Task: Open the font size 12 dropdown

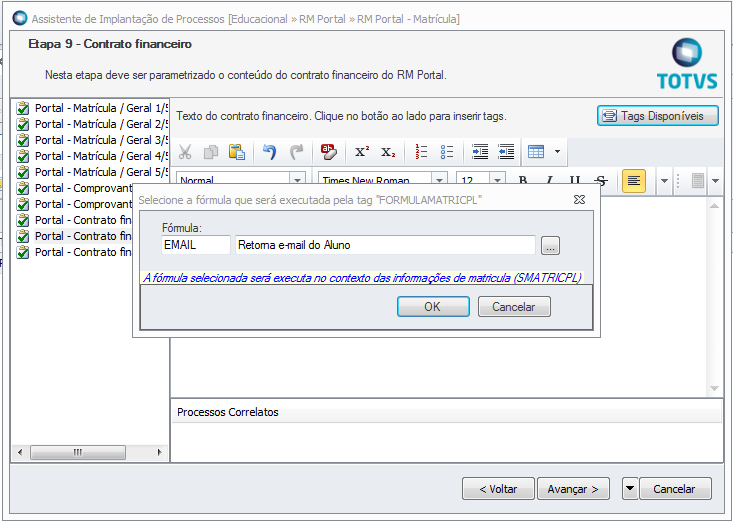Action: coord(497,180)
